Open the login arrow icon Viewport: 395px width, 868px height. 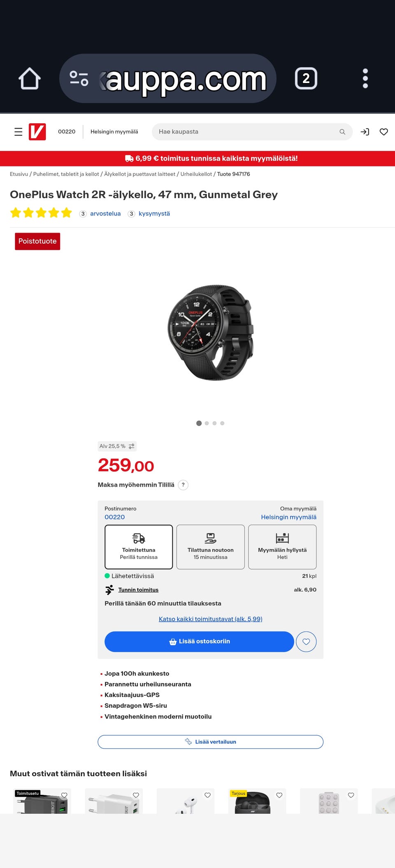click(x=365, y=132)
